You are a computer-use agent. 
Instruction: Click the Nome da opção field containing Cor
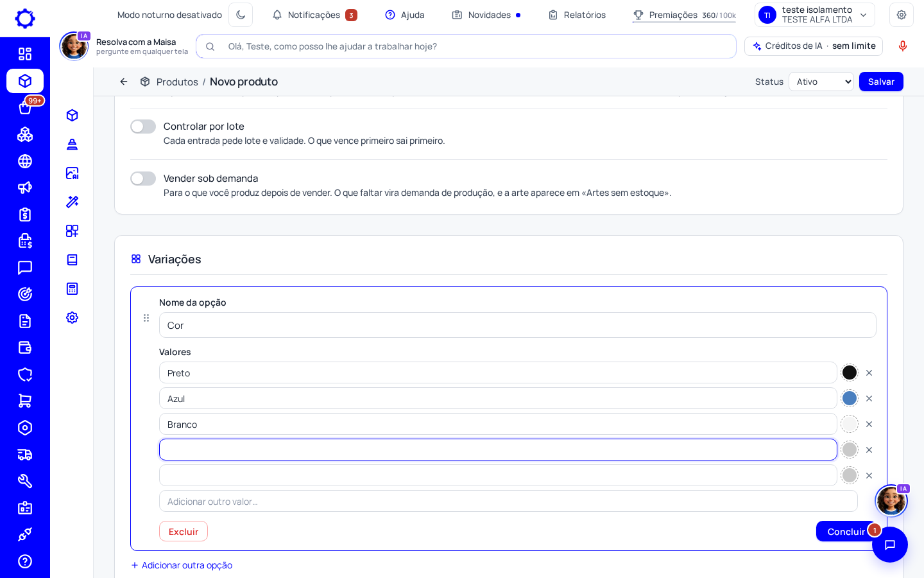pos(518,325)
